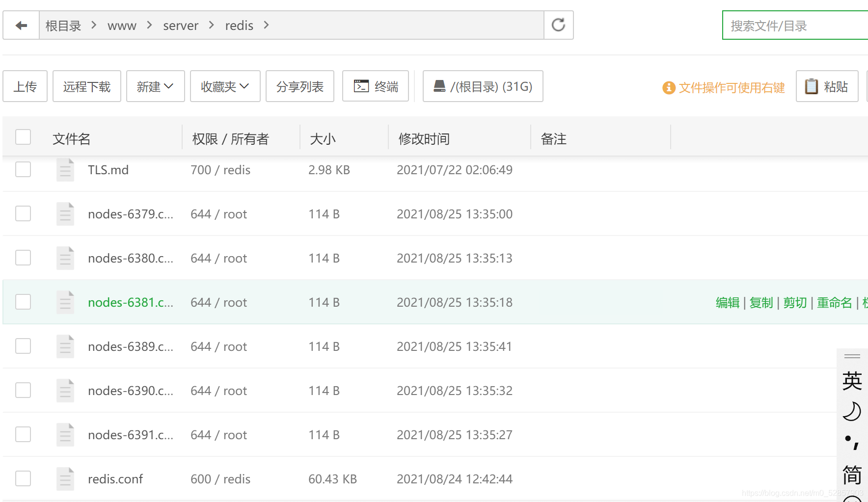868x502 pixels.
Task: Click the file icon for nodes-6389 config
Action: point(65,346)
